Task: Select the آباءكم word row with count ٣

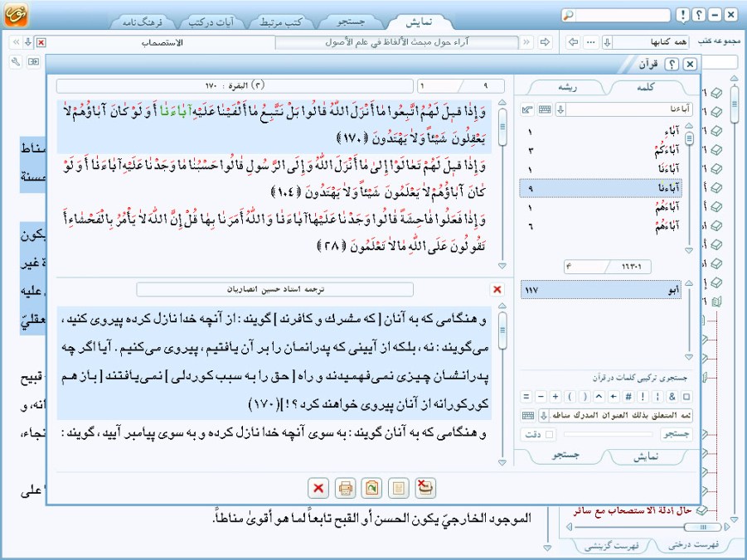Action: click(601, 151)
